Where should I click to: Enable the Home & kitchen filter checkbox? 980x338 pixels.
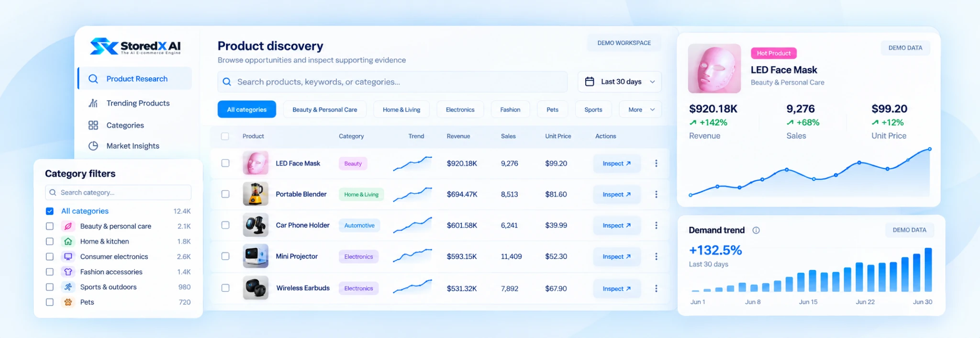click(x=50, y=242)
